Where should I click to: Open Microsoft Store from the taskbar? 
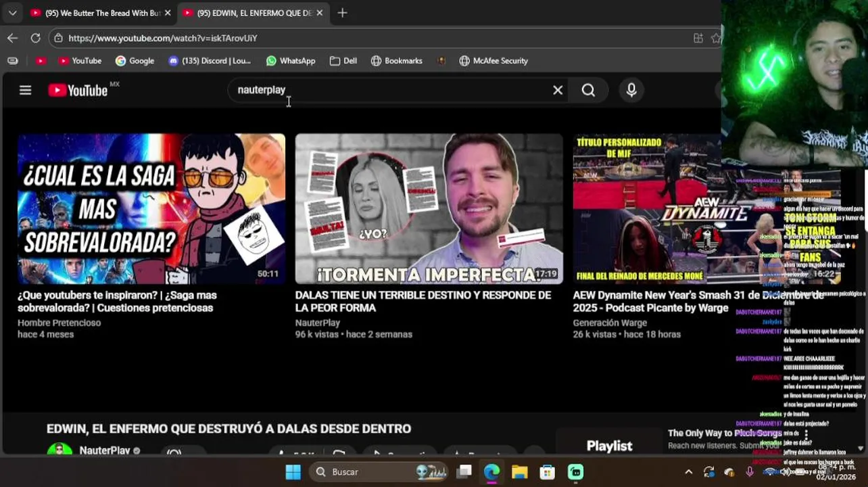tap(548, 472)
